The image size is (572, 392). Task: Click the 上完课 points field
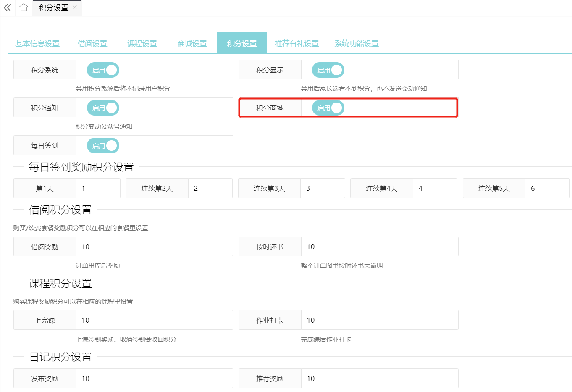[x=154, y=320]
